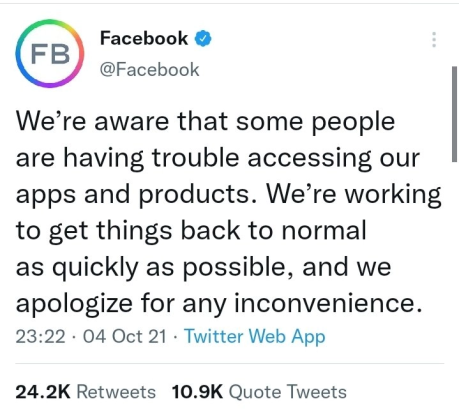Click the tweet's first line "We're aware"
This screenshot has width=459, height=420.
click(x=92, y=121)
